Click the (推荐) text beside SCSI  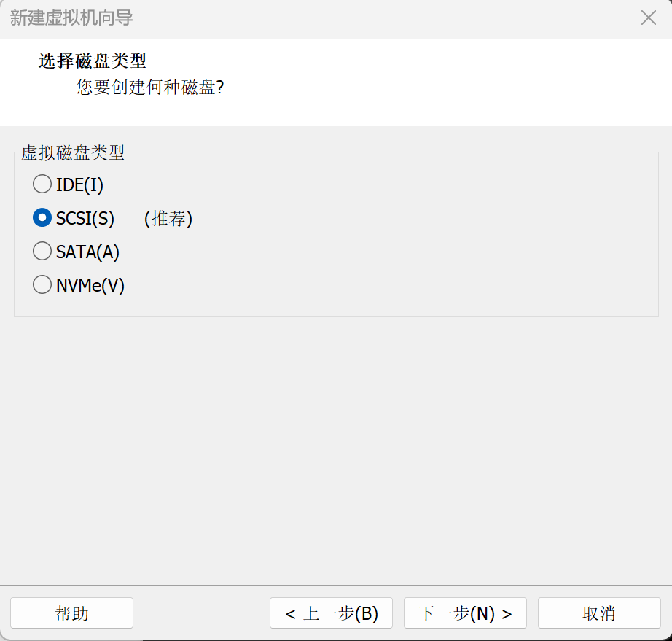168,218
